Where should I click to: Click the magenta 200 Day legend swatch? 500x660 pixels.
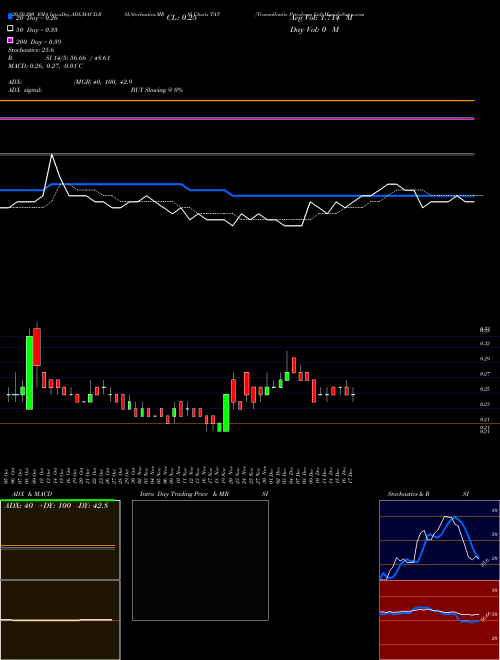(10, 40)
